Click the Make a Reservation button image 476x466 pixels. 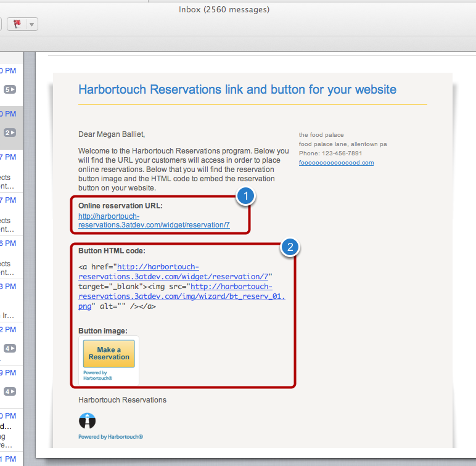(109, 353)
